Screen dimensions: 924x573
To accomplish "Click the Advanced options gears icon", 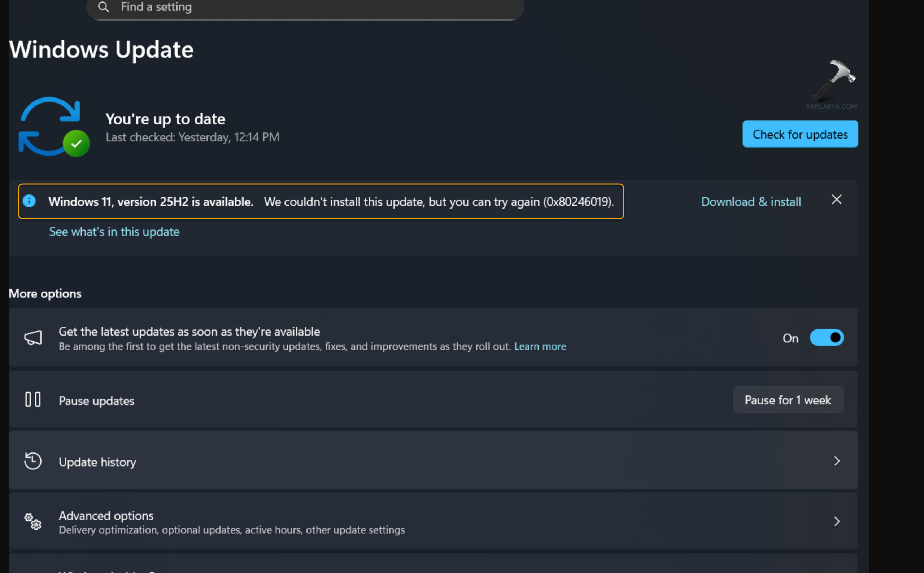I will coord(33,521).
